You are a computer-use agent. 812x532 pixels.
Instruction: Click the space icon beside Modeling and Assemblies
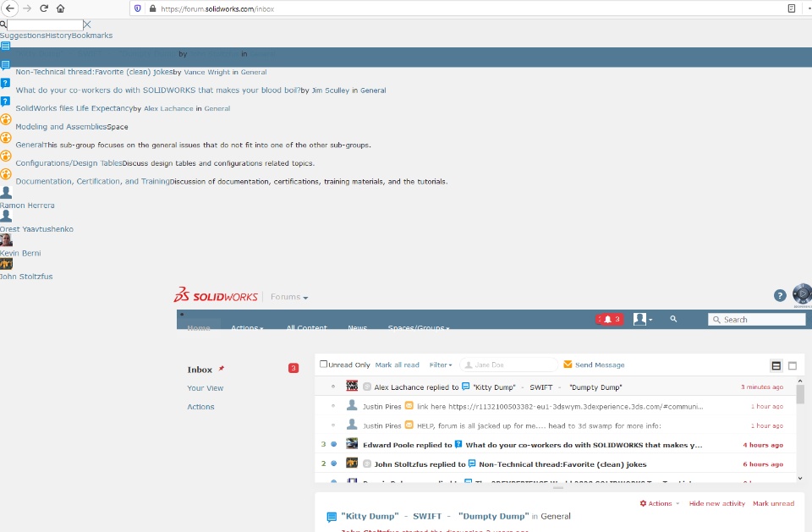pyautogui.click(x=6, y=119)
